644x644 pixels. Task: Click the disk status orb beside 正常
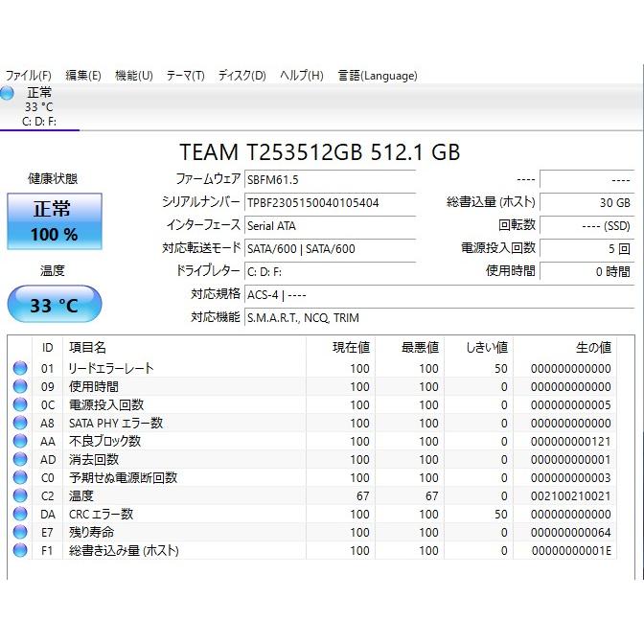[x=8, y=93]
